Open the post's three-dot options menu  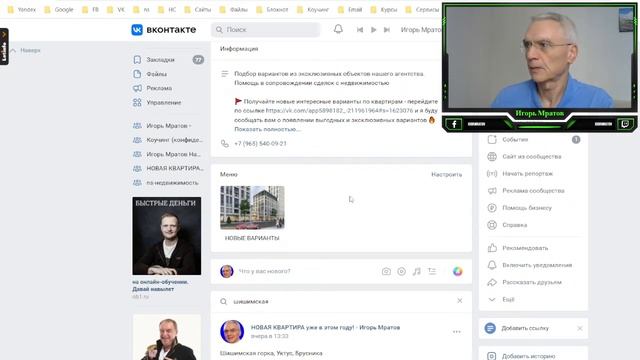coord(457,332)
